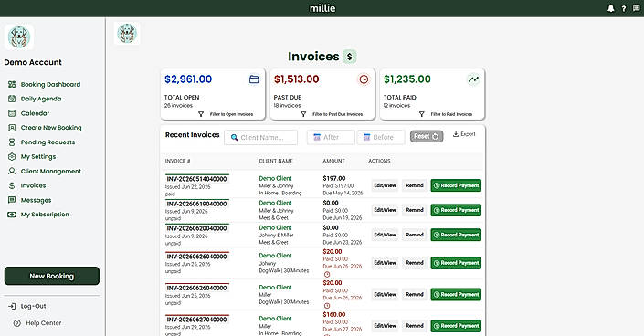Open the chat feedback icon in top bar

[x=636, y=8]
